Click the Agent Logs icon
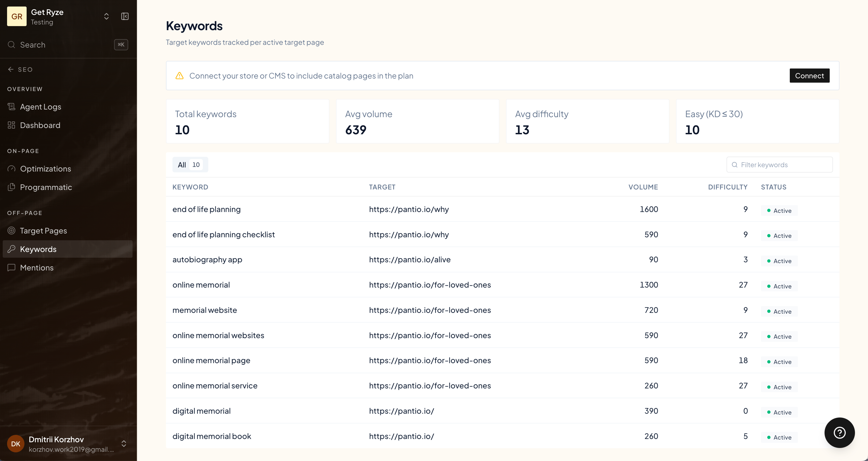Image resolution: width=868 pixels, height=461 pixels. pos(11,107)
